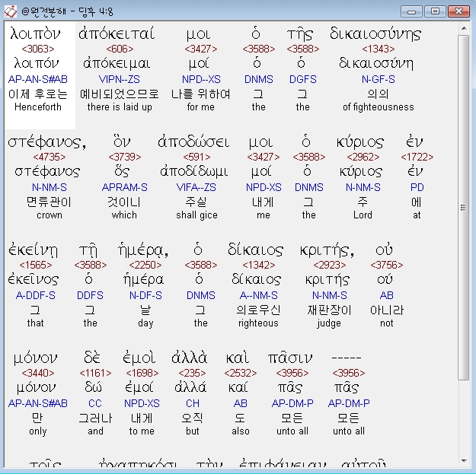Screen dimensions: 476x474
Task: Open Strong's number <1161>
Action: pos(95,373)
